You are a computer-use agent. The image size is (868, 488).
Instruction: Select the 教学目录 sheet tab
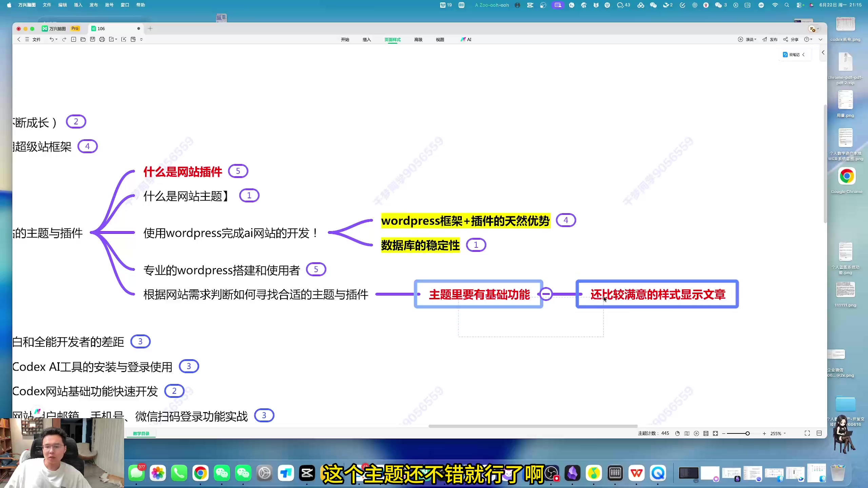[141, 433]
